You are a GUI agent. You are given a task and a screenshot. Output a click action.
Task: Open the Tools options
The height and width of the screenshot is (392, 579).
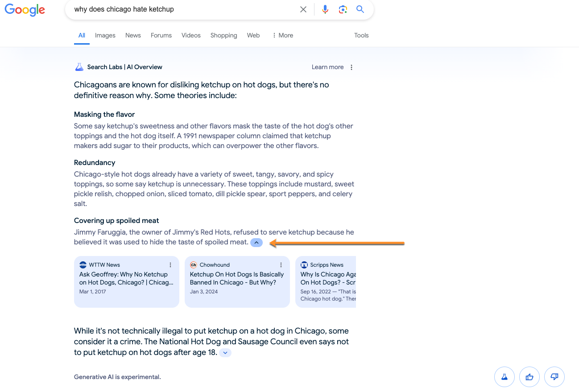point(361,35)
